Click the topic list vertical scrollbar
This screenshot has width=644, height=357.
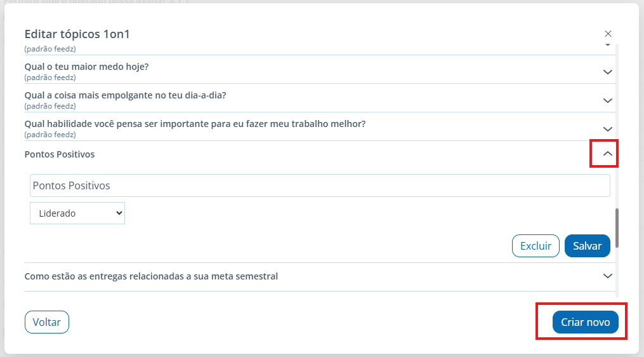617,228
